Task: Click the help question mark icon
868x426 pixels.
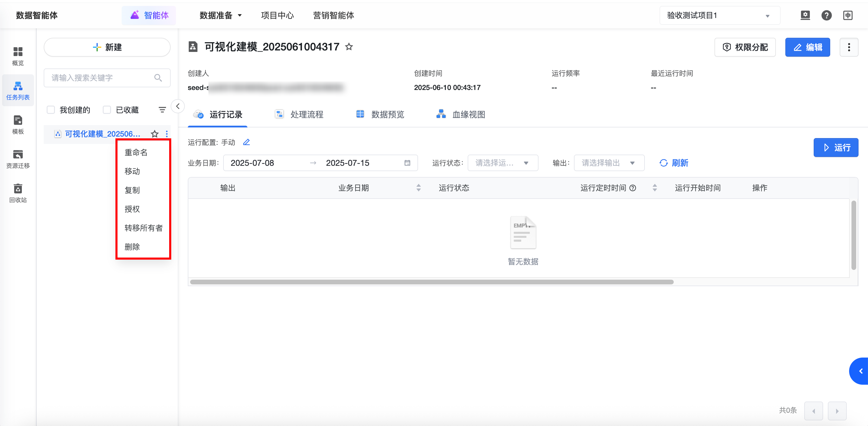Action: pos(826,16)
